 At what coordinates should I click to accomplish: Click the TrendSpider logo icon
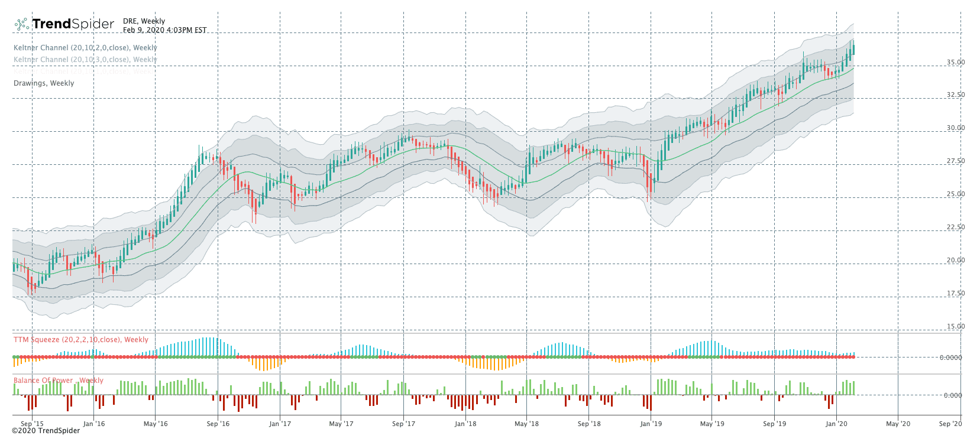coord(22,24)
